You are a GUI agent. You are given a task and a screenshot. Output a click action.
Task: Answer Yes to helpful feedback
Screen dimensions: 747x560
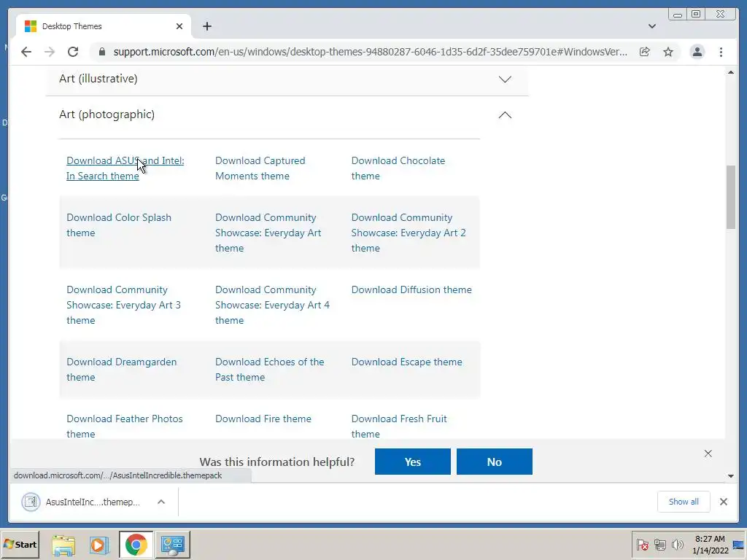[413, 462]
